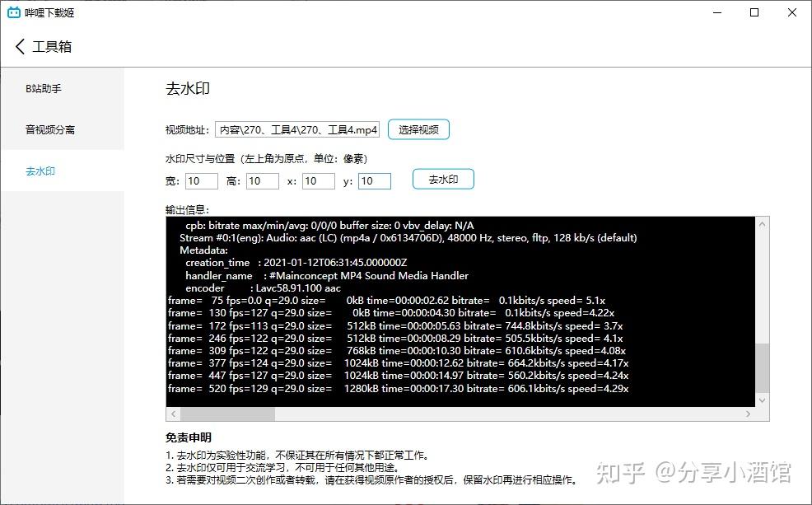Minimize the 哔哩下载姬 window
This screenshot has width=812, height=505.
click(717, 12)
